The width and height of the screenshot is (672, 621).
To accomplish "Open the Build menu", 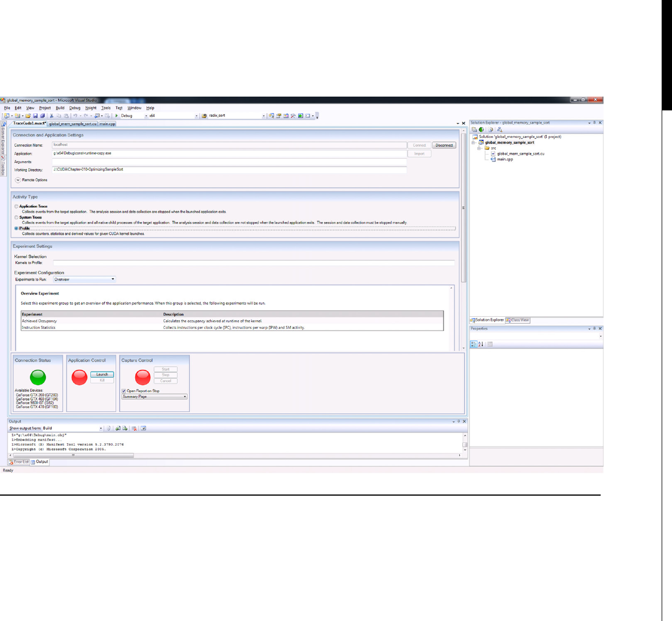I will pos(60,108).
